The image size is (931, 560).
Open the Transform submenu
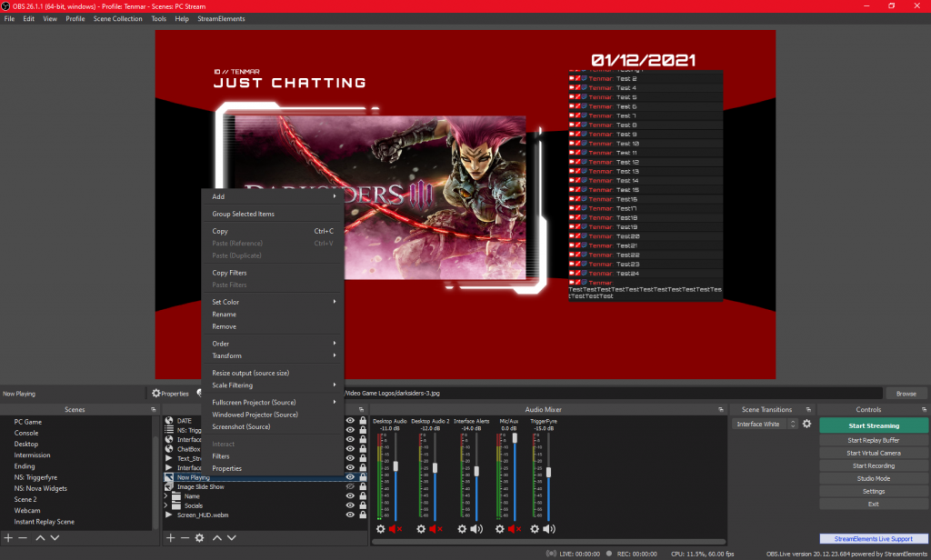pyautogui.click(x=273, y=355)
